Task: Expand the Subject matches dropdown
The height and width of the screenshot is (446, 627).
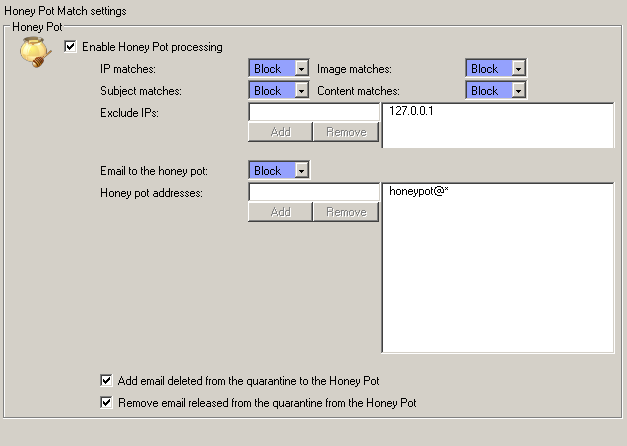Action: tap(301, 91)
